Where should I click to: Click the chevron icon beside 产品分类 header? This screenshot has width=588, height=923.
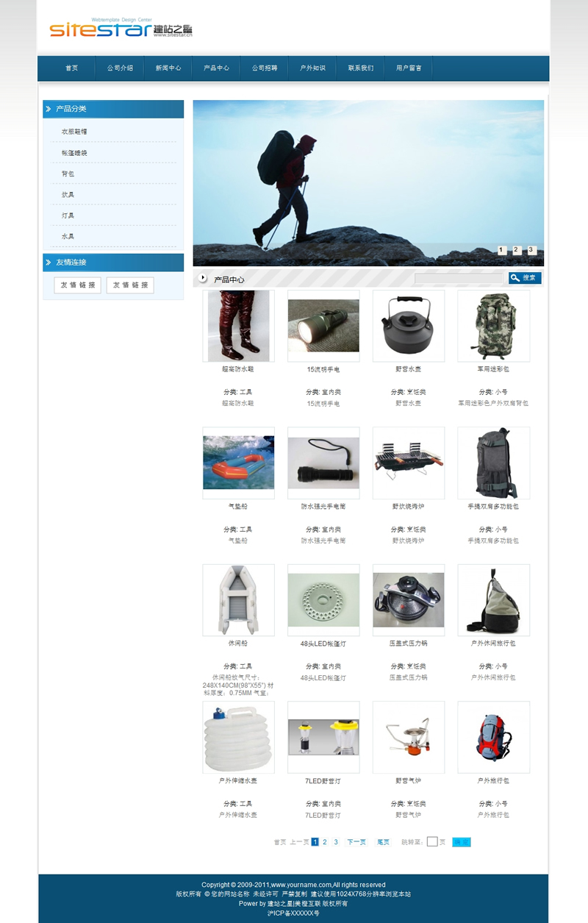pyautogui.click(x=49, y=109)
